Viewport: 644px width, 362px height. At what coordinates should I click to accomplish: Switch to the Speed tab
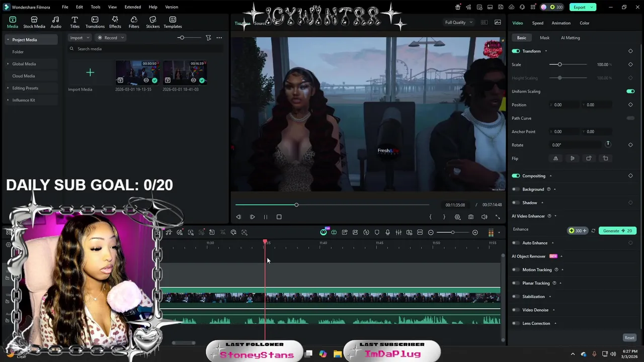(x=538, y=23)
